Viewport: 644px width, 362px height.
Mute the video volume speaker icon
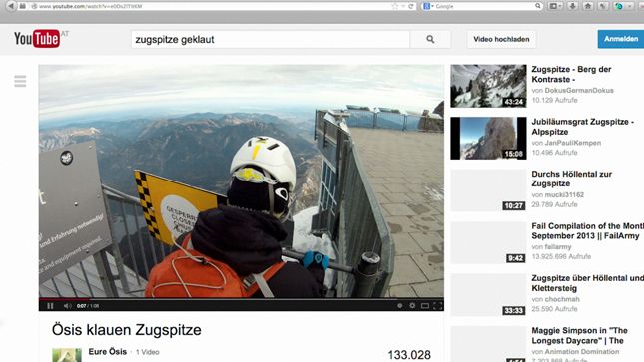tap(67, 306)
